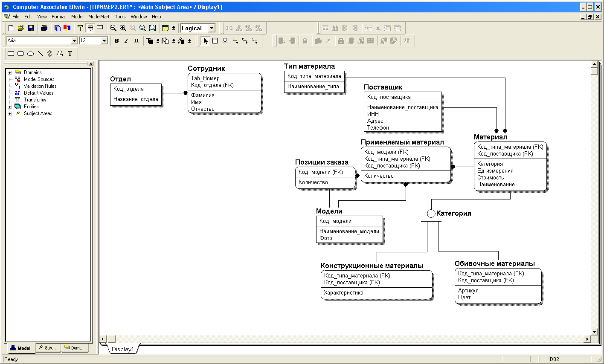Image resolution: width=604 pixels, height=364 pixels.
Task: Select the non-identifying dashed relationship tool
Action: pyautogui.click(x=255, y=41)
